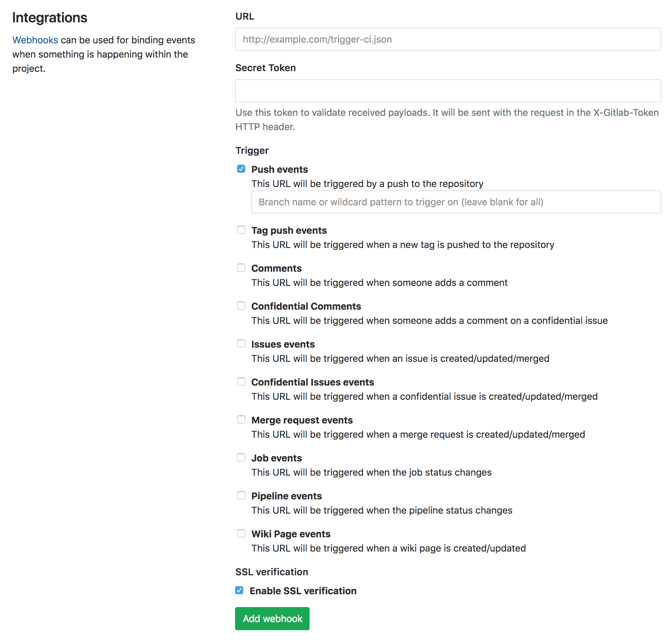Enable the Confidential Comments trigger
This screenshot has height=641, width=672.
coord(241,306)
